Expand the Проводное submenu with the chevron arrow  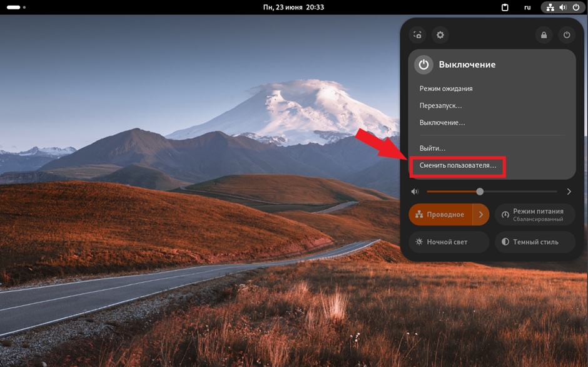point(481,214)
